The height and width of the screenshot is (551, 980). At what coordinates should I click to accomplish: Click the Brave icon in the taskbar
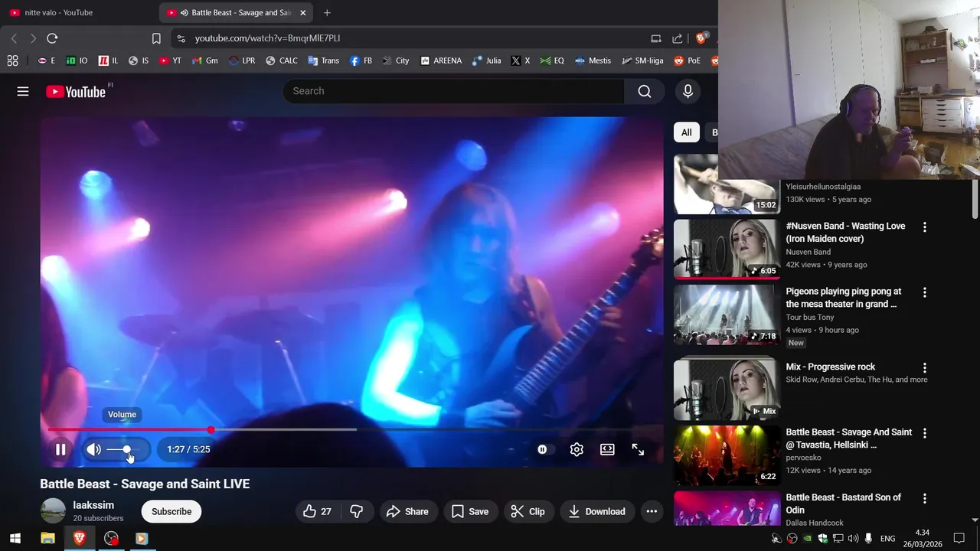pyautogui.click(x=79, y=538)
